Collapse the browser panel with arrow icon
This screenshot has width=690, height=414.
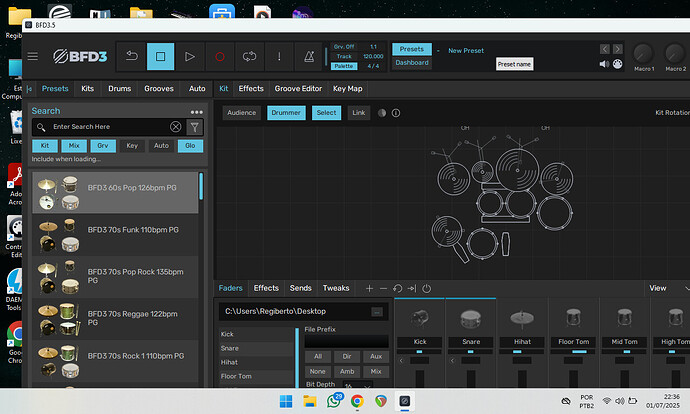click(x=29, y=89)
